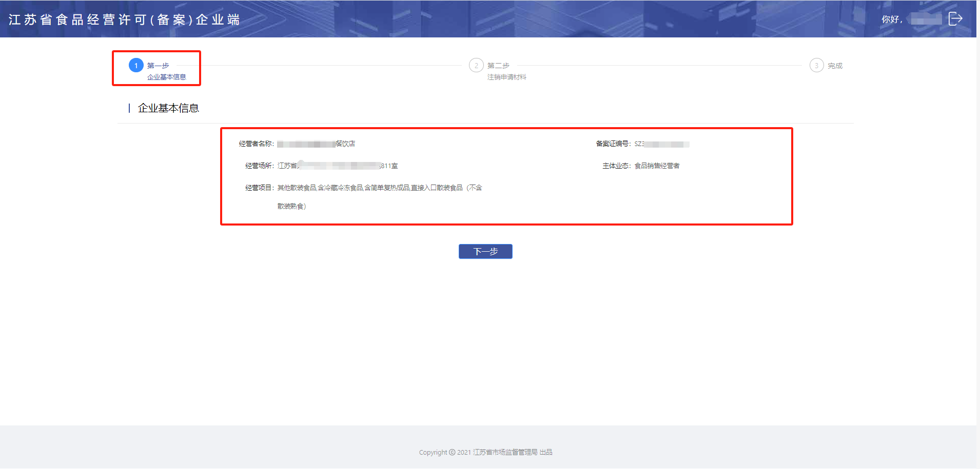Click 企业基本信息 under the first step
This screenshot has height=469, width=980.
166,77
